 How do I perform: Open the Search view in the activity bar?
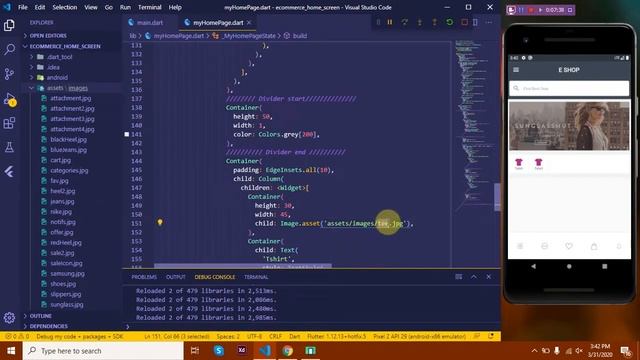click(9, 49)
